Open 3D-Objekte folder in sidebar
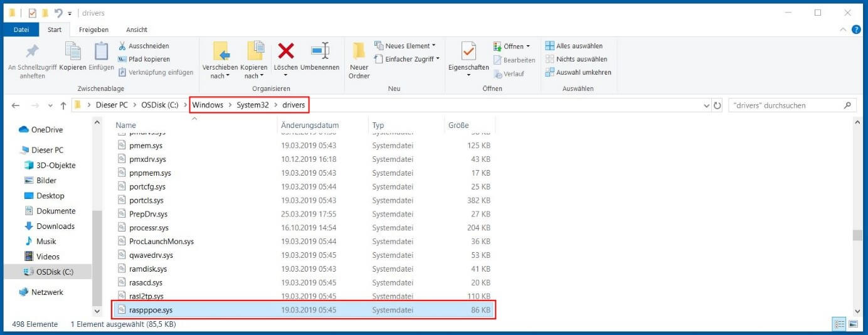Screen dimensions: 868x335 tap(50, 165)
